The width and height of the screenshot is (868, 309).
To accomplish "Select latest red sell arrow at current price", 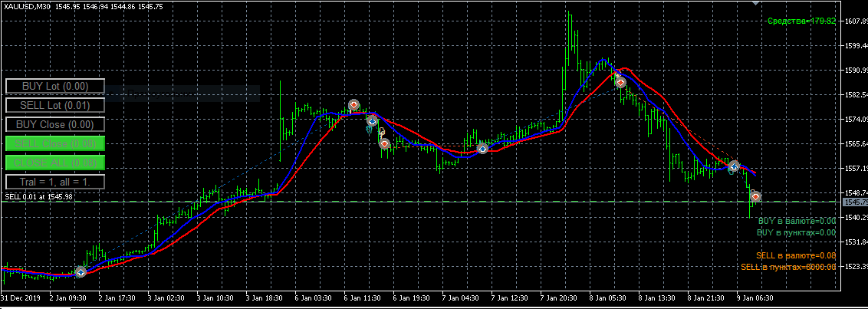I will coord(755,196).
